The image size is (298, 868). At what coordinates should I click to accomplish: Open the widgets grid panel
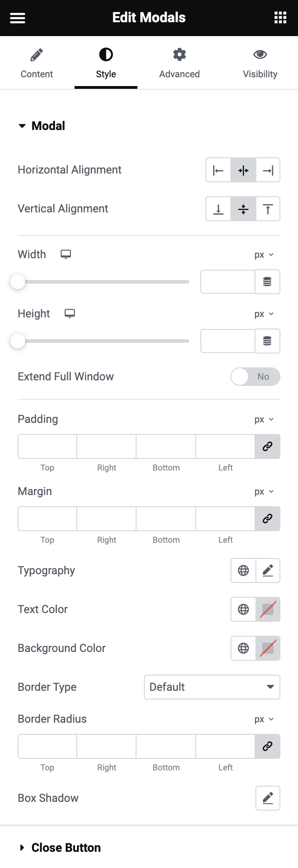click(x=280, y=18)
